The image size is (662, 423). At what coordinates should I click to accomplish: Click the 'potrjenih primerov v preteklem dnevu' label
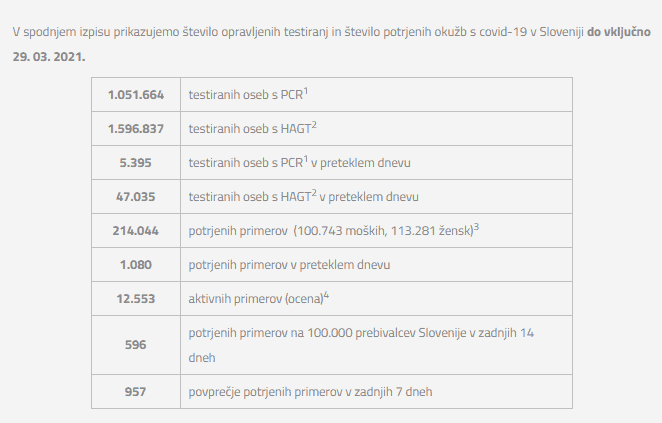pos(289,265)
